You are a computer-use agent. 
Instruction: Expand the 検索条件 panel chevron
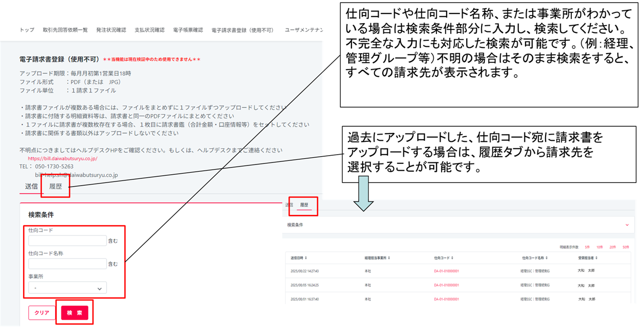click(x=627, y=225)
